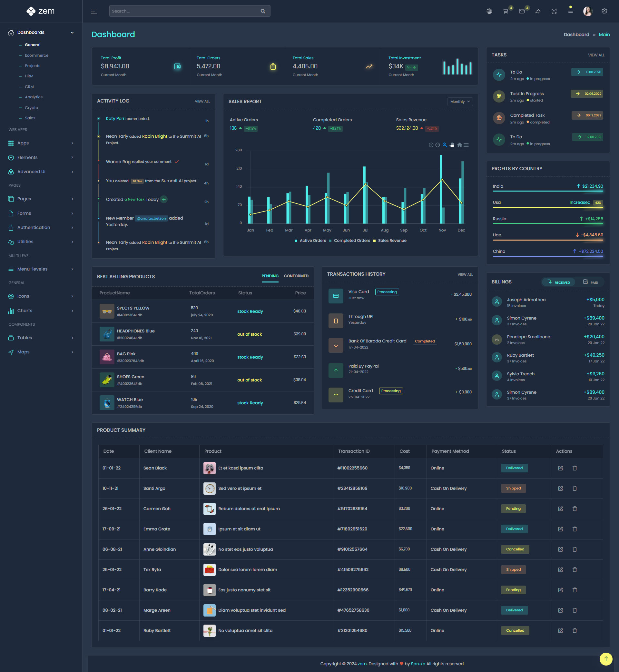Click the chart reset home icon
Viewport: 619px width, 672px height.
click(x=459, y=145)
